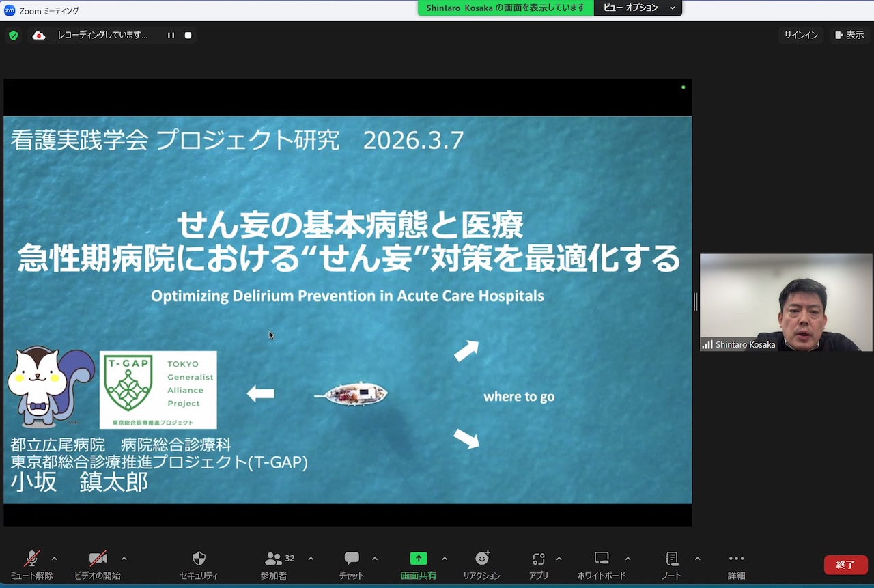
Task: Click the red 終了 end button
Action: pyautogui.click(x=845, y=565)
